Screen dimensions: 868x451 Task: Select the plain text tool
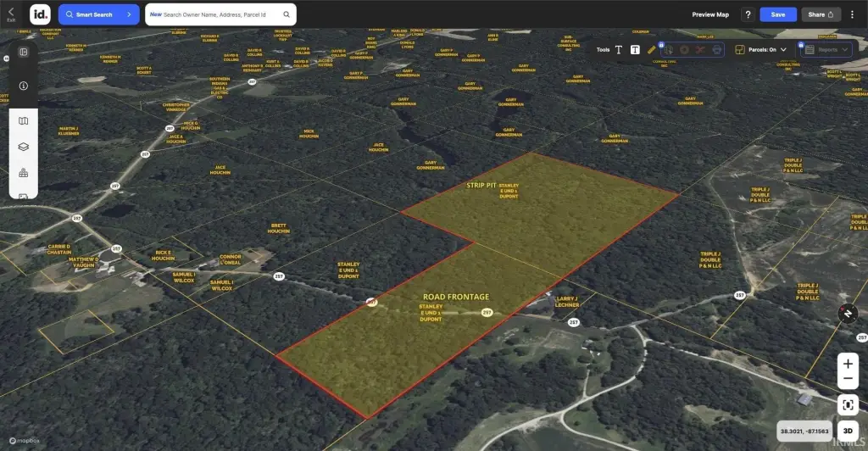[619, 50]
